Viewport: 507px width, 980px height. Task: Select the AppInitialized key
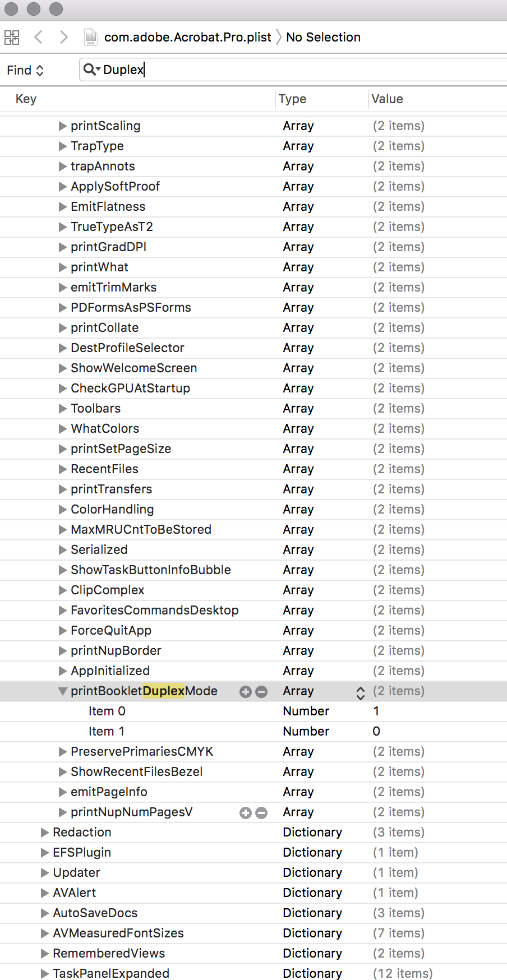click(110, 671)
